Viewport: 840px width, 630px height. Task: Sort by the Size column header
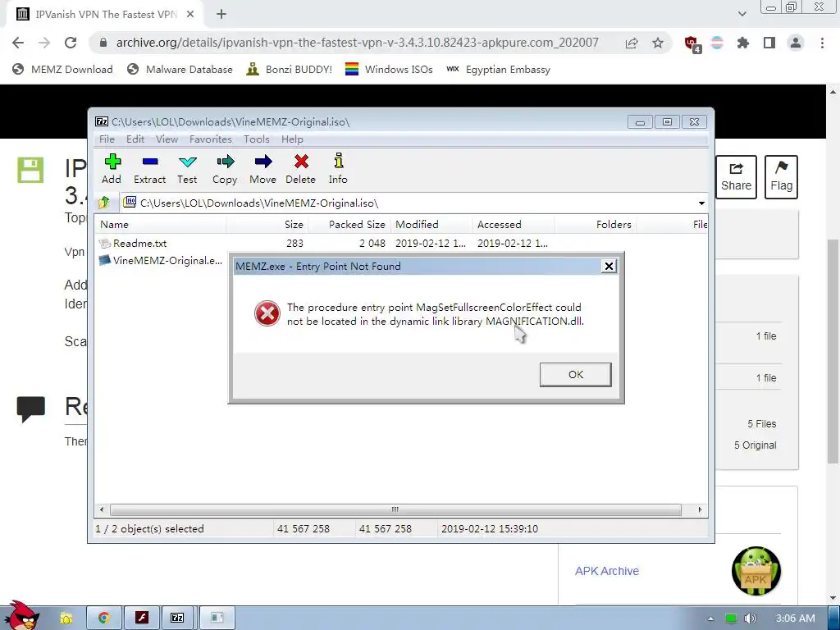pyautogui.click(x=267, y=225)
